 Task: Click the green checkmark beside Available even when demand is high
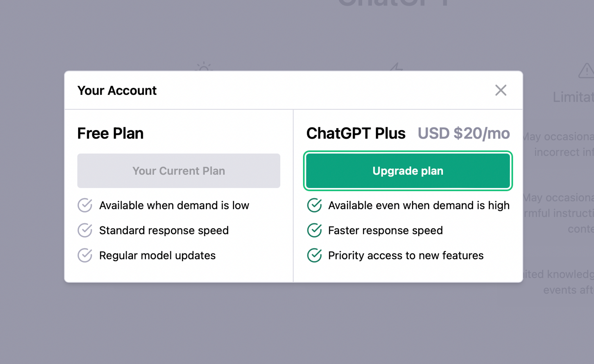tap(314, 205)
